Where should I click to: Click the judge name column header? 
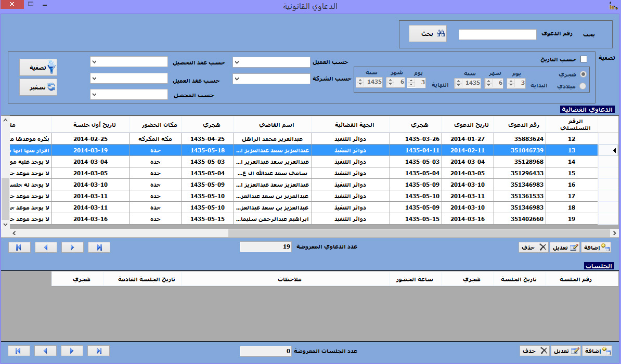click(x=273, y=125)
